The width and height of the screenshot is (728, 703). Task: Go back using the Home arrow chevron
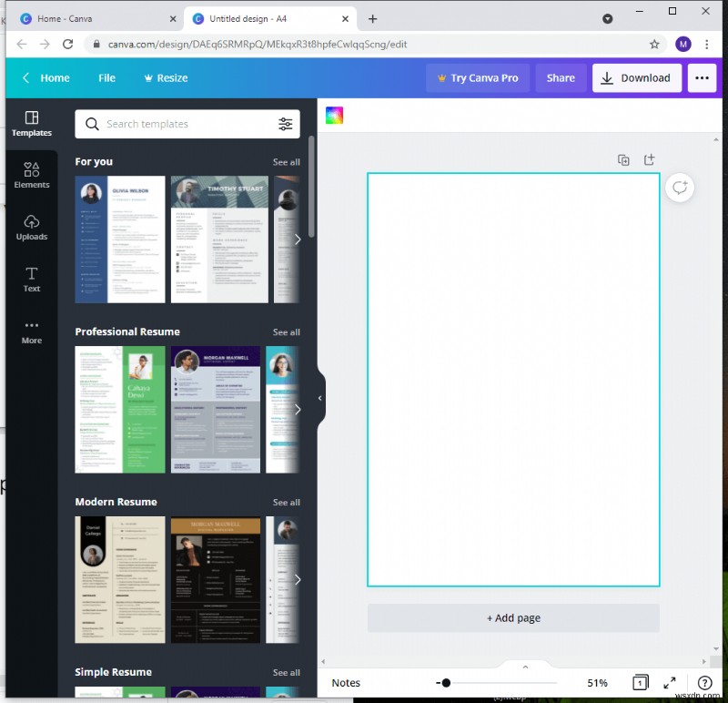[x=26, y=77]
